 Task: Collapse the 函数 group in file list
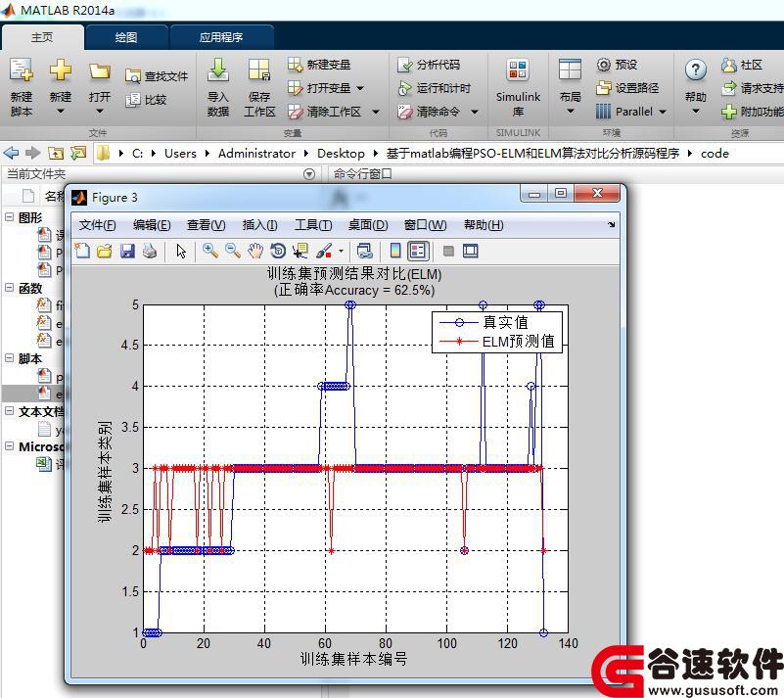pos(9,288)
